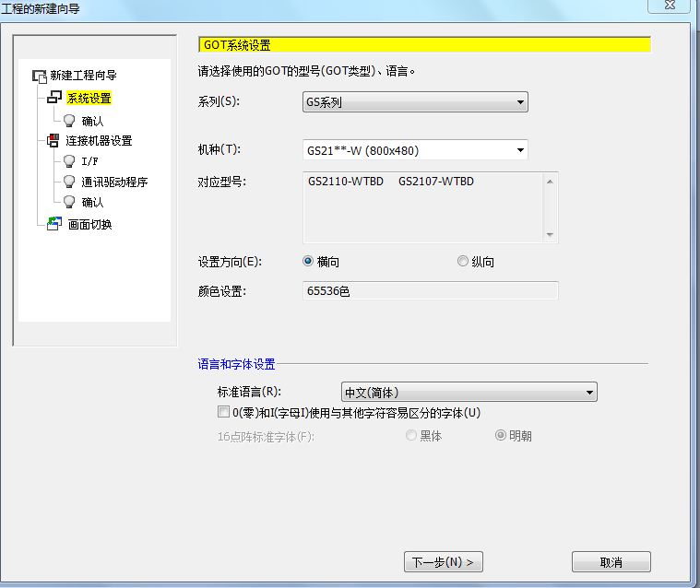The height and width of the screenshot is (588, 700).
Task: Select the 纵向 orientation radio button
Action: pos(463,262)
